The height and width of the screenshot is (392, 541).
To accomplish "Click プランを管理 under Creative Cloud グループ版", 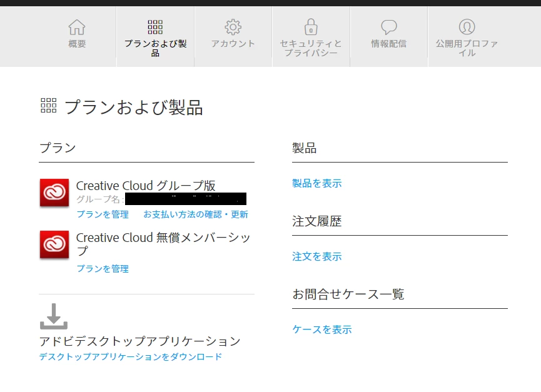I will (103, 214).
